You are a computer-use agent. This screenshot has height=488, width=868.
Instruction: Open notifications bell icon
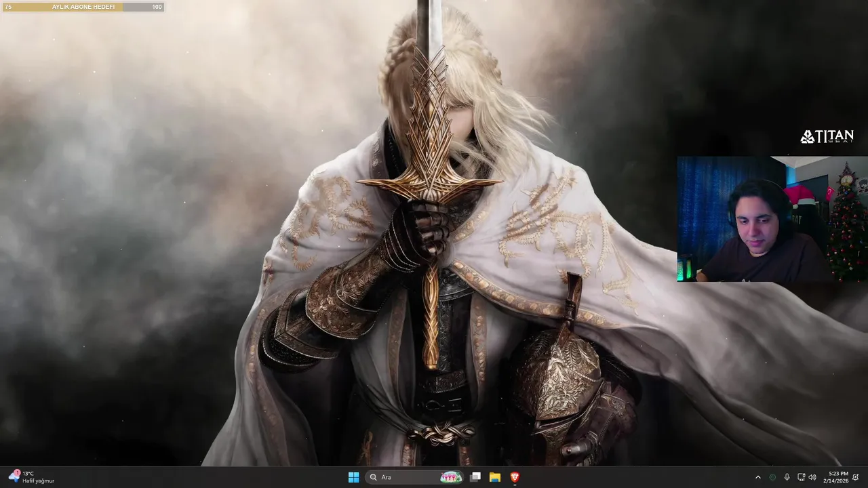tap(856, 477)
